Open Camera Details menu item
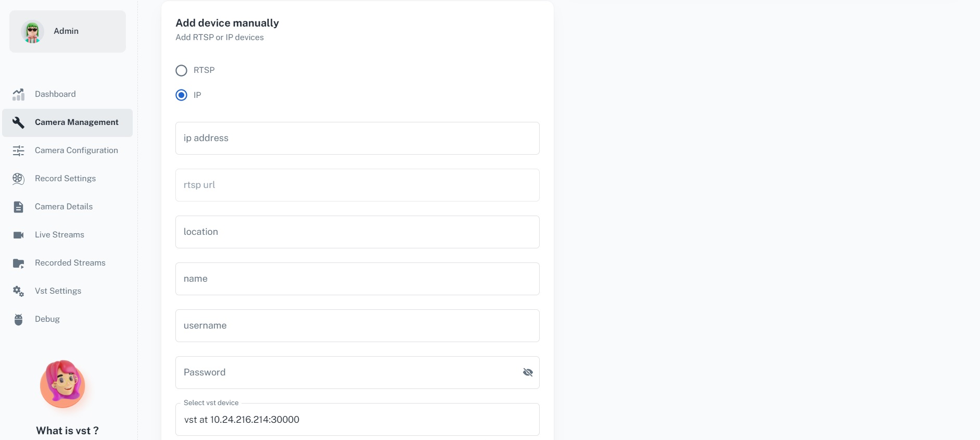The width and height of the screenshot is (980, 440). click(63, 207)
